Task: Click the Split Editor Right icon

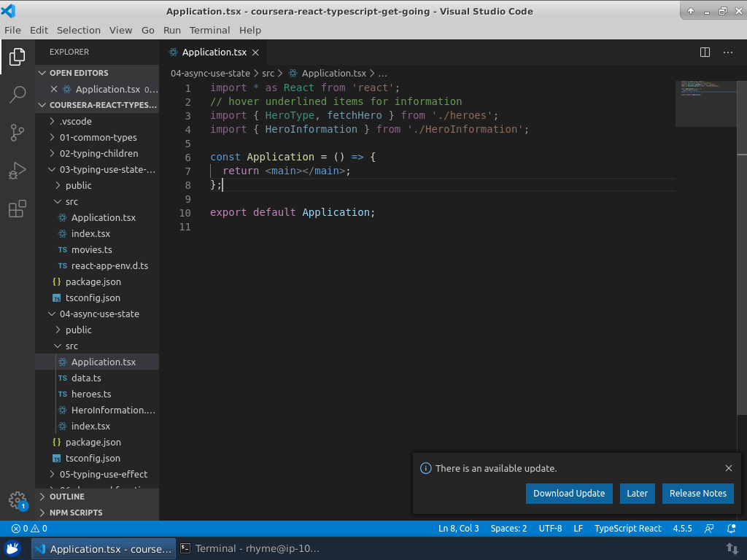Action: tap(705, 52)
